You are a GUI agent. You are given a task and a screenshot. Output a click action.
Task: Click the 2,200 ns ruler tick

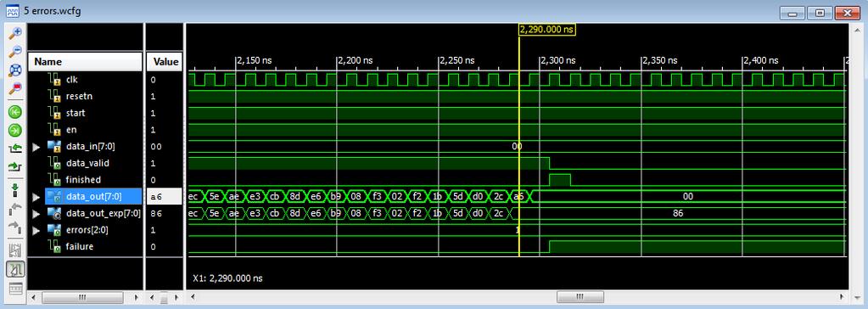coord(356,60)
